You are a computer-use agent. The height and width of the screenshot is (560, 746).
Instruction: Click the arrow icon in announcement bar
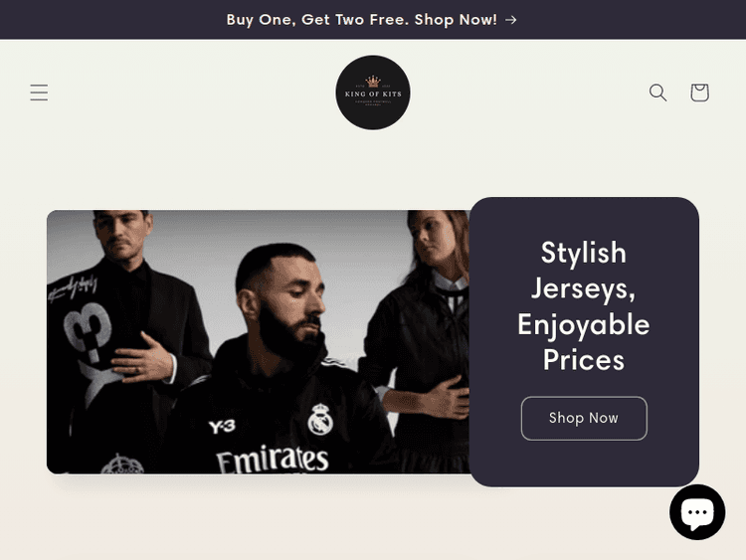[511, 20]
